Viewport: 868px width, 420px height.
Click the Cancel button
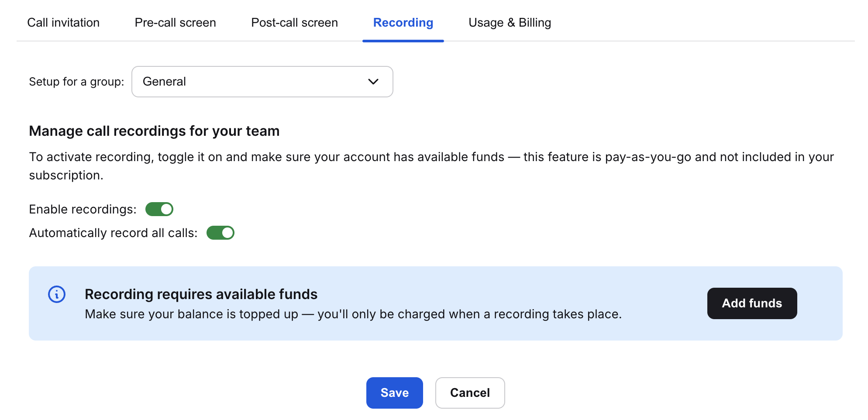click(470, 392)
